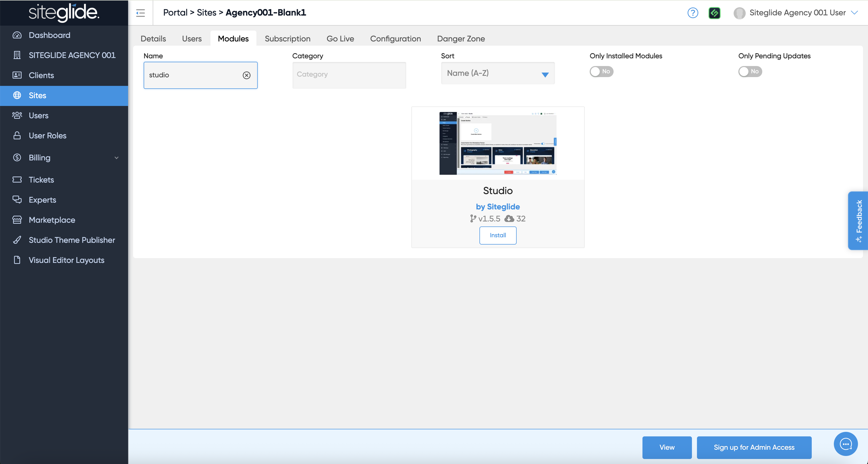Open the help question mark icon

[692, 13]
